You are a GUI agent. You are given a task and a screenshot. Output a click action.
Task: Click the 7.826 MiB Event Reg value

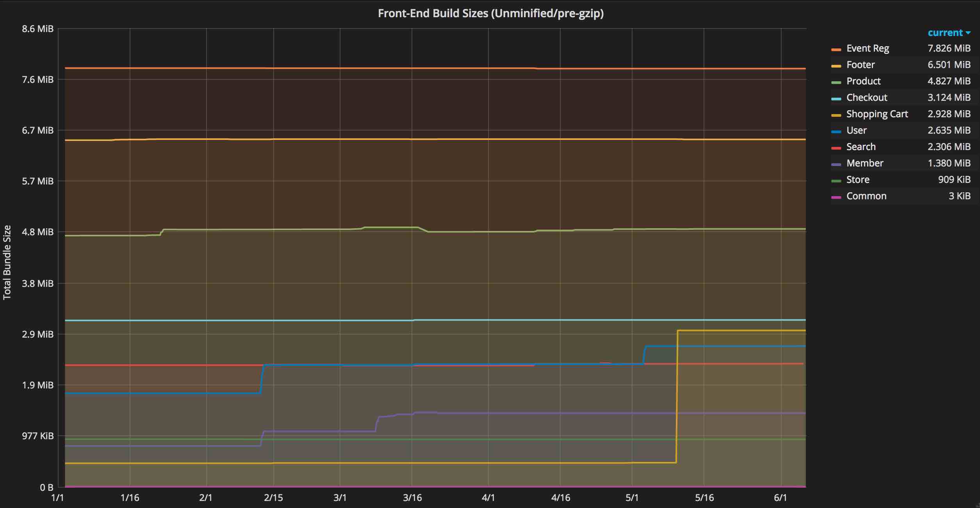pos(949,48)
